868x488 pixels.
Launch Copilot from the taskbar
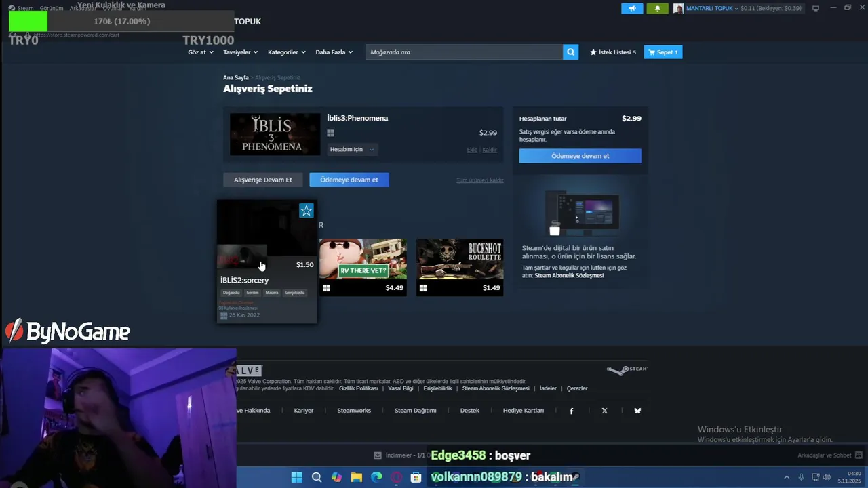336,477
